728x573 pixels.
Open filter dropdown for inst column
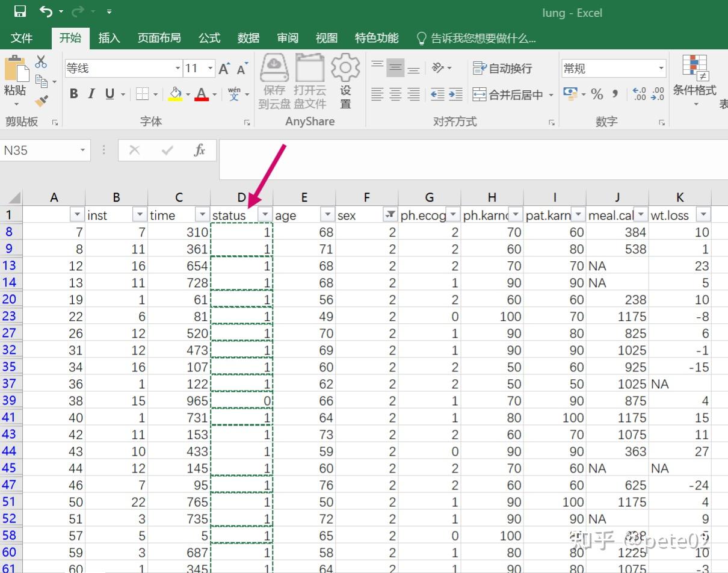point(140,214)
